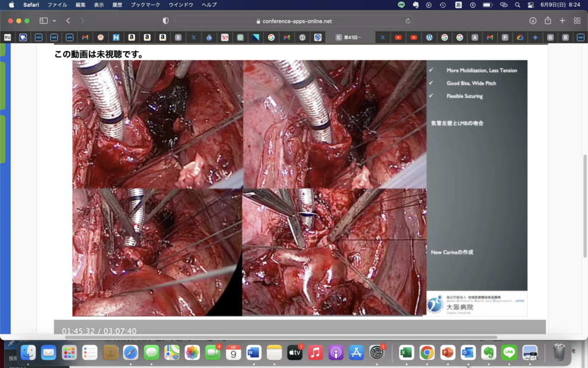Launch LINE from the Dock
Viewport: 588px width, 368px height.
[509, 352]
